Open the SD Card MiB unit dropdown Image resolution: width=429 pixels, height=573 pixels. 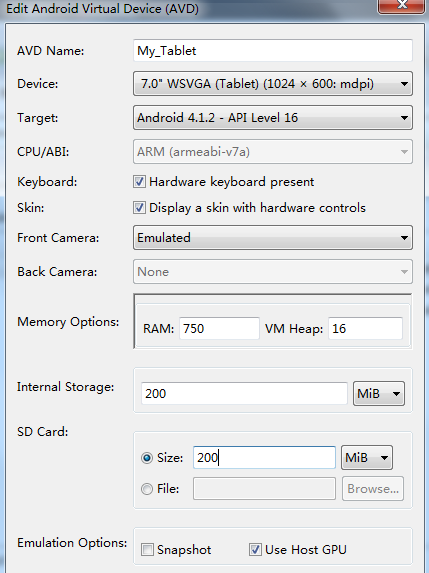point(367,458)
